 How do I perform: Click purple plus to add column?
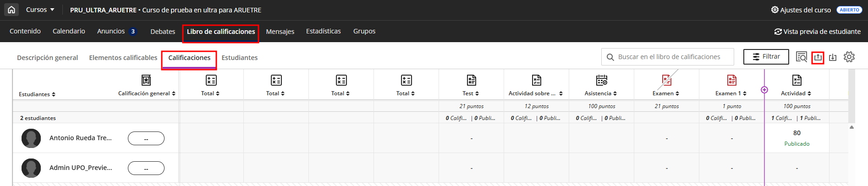764,90
